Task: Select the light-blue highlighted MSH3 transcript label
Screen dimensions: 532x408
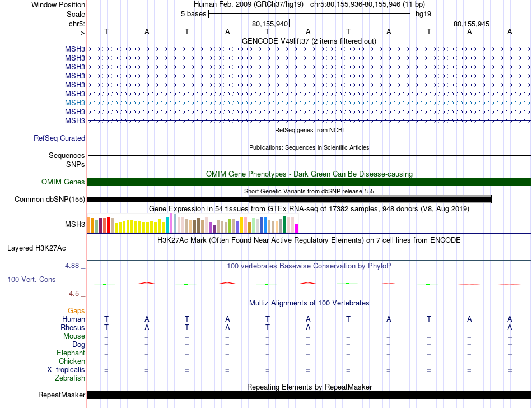Action: pos(75,103)
